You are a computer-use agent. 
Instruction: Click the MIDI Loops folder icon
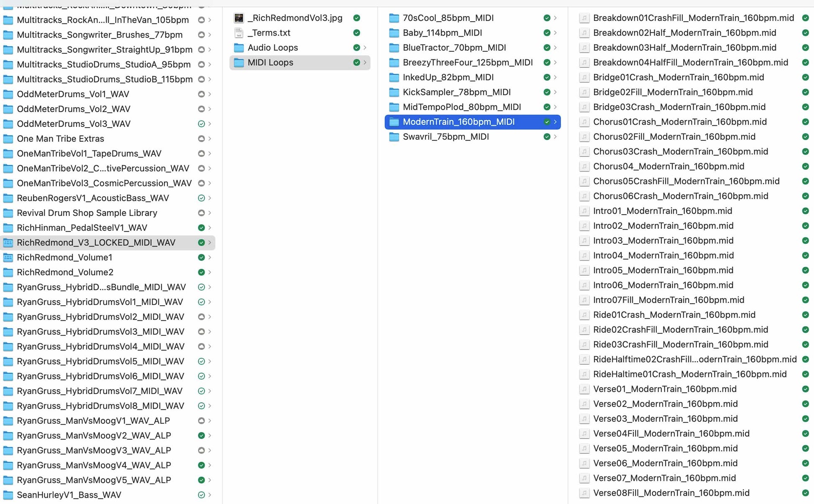point(240,62)
